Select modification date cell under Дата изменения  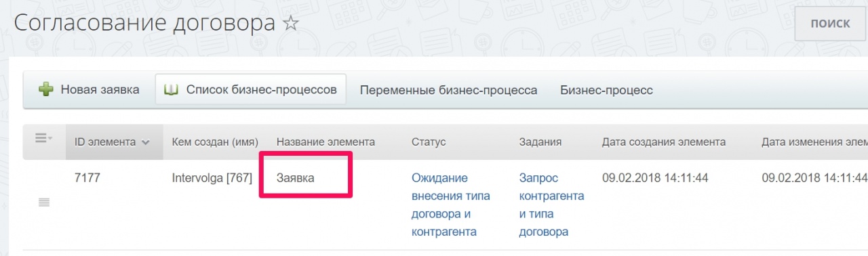click(x=814, y=177)
